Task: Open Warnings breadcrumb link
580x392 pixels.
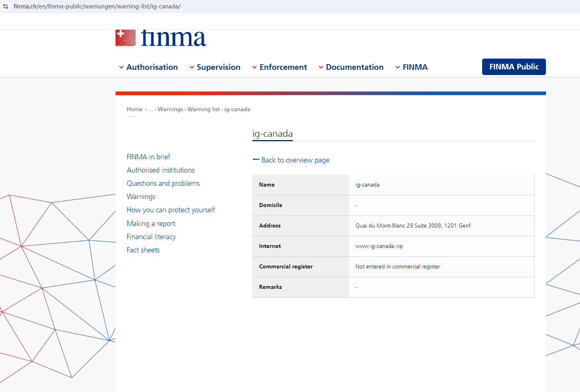Action: tap(170, 109)
